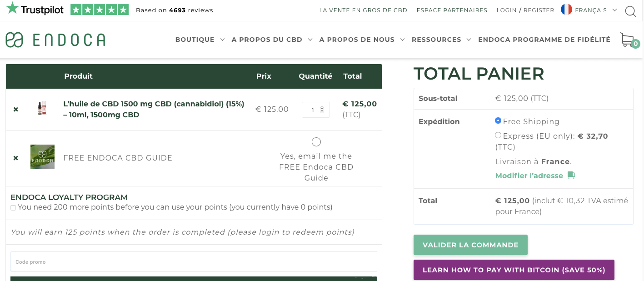Click the French flag icon
Viewport: 644px width, 281px height.
566,10
